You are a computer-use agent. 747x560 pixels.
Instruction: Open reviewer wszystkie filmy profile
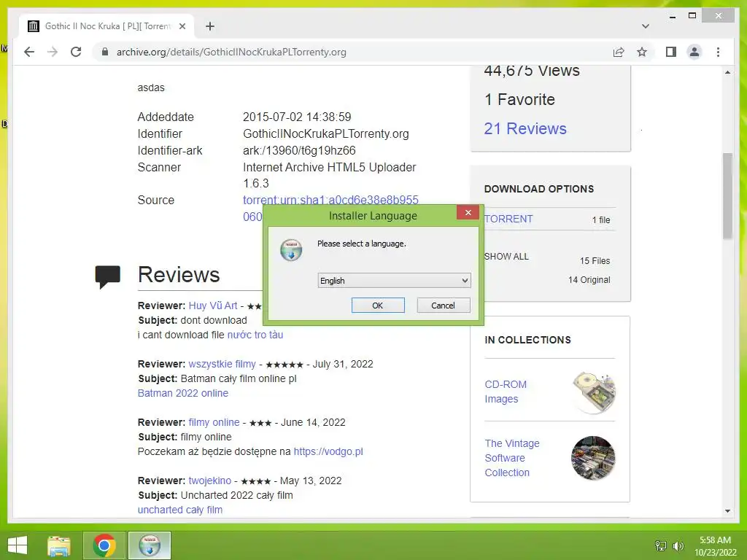coord(222,365)
